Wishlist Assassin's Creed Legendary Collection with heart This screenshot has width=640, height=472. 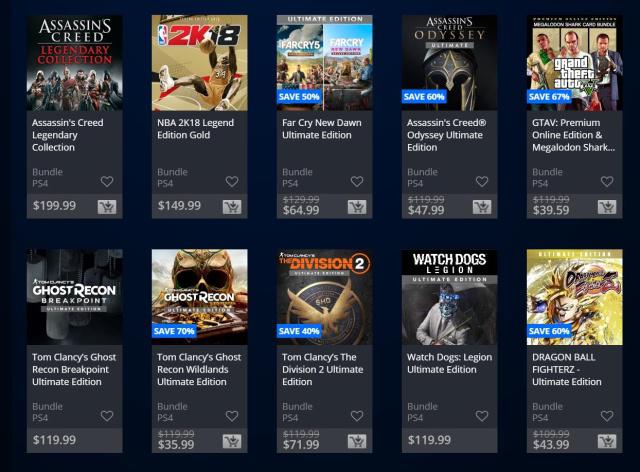point(107,181)
